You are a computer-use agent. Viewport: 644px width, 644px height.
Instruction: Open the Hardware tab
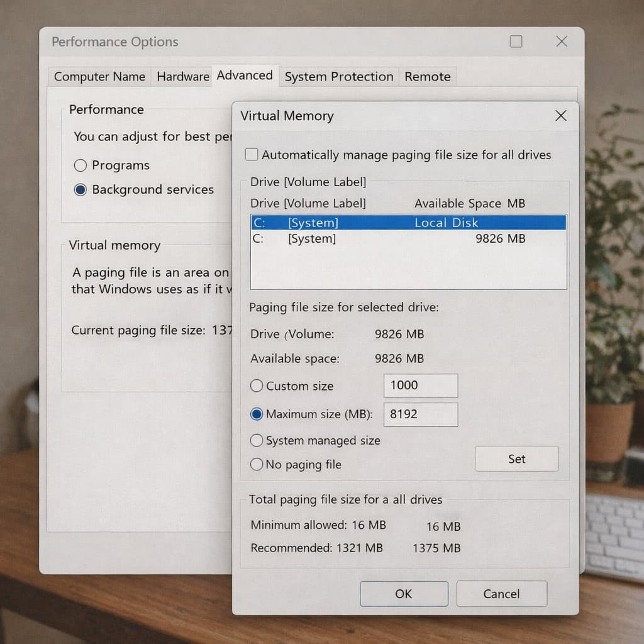(182, 77)
